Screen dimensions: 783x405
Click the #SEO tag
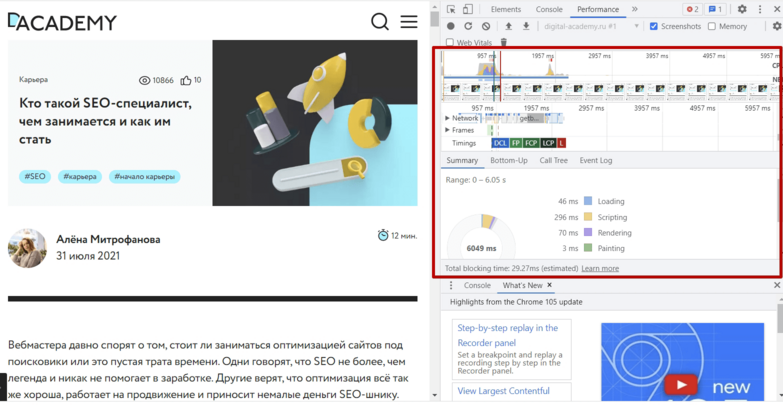pyautogui.click(x=35, y=176)
